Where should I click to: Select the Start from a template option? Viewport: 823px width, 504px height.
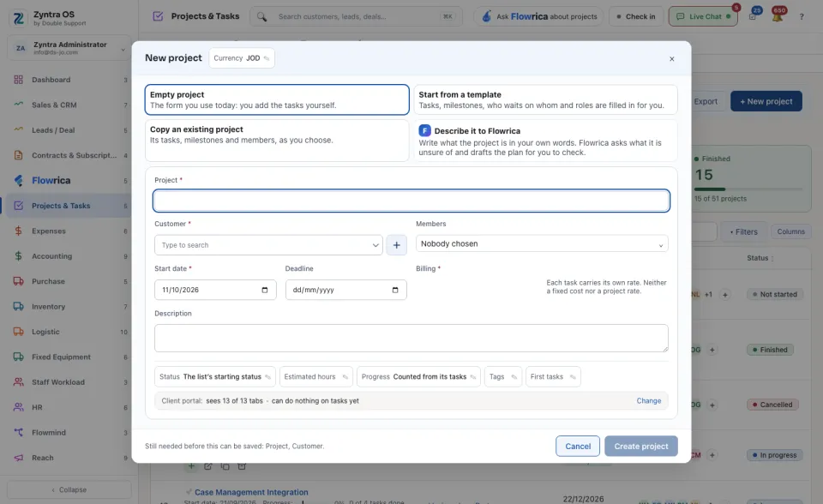coord(546,99)
